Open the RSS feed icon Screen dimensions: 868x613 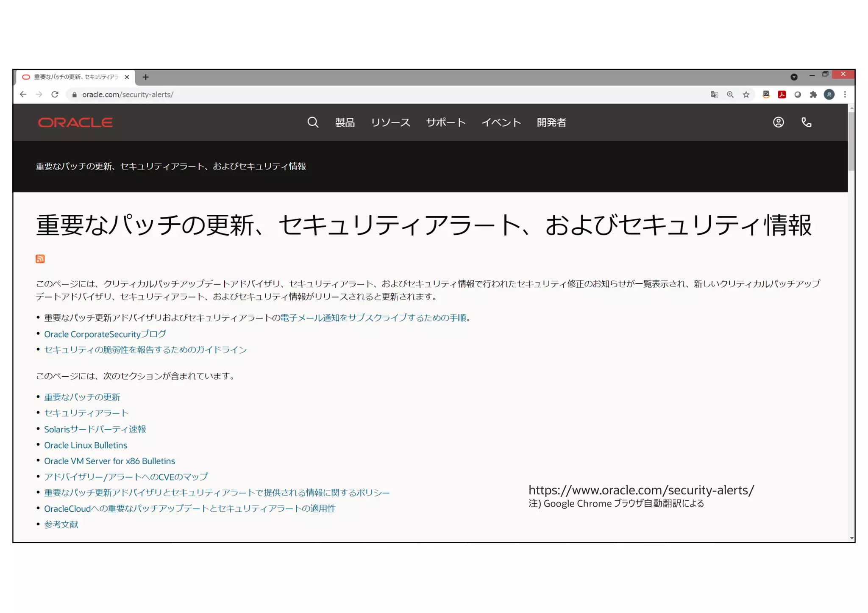tap(40, 259)
